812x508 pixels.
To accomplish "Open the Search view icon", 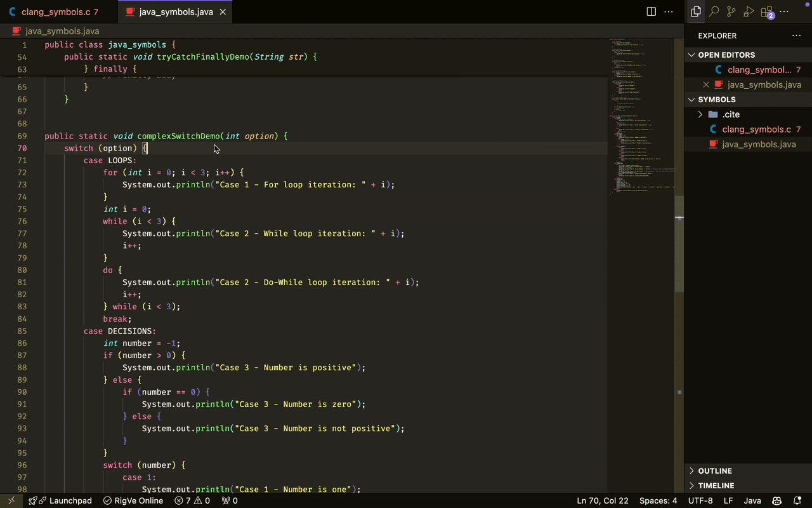I will pos(714,11).
